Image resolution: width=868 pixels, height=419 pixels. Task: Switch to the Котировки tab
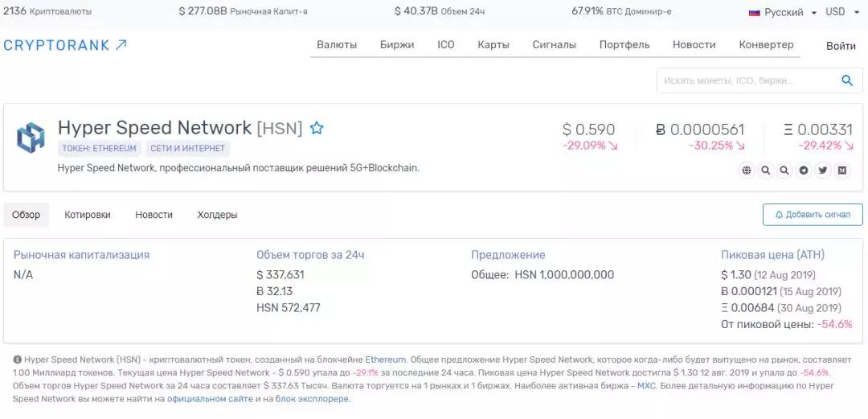tap(88, 215)
